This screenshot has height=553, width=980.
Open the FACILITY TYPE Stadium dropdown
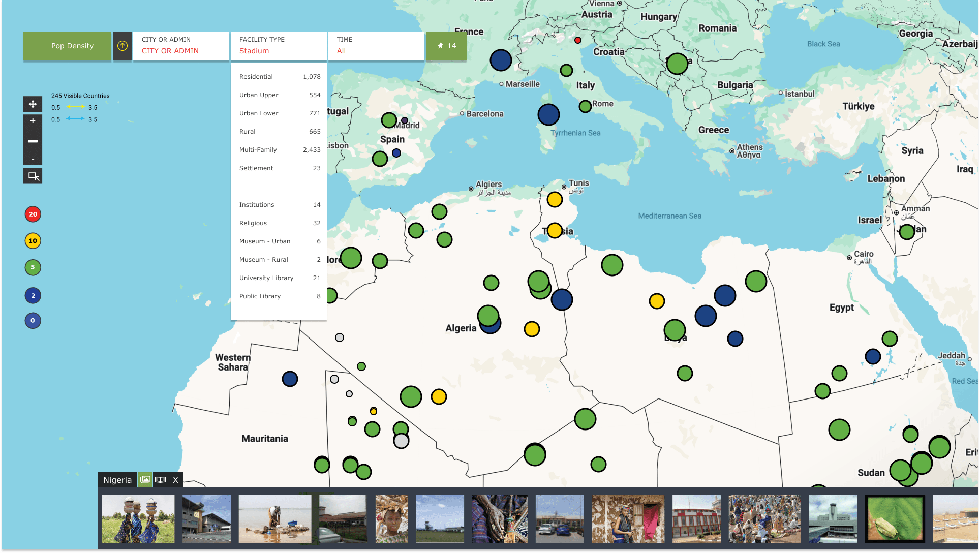pyautogui.click(x=279, y=46)
